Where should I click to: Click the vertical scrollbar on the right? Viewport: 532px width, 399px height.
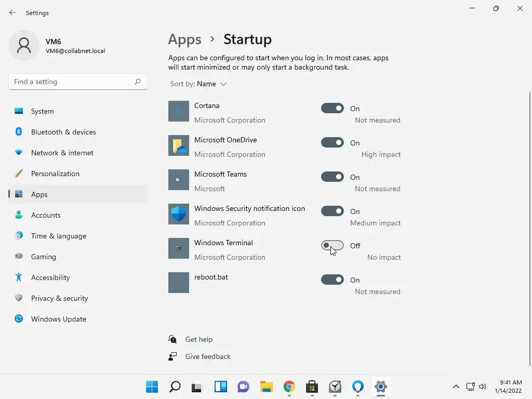(x=529, y=229)
